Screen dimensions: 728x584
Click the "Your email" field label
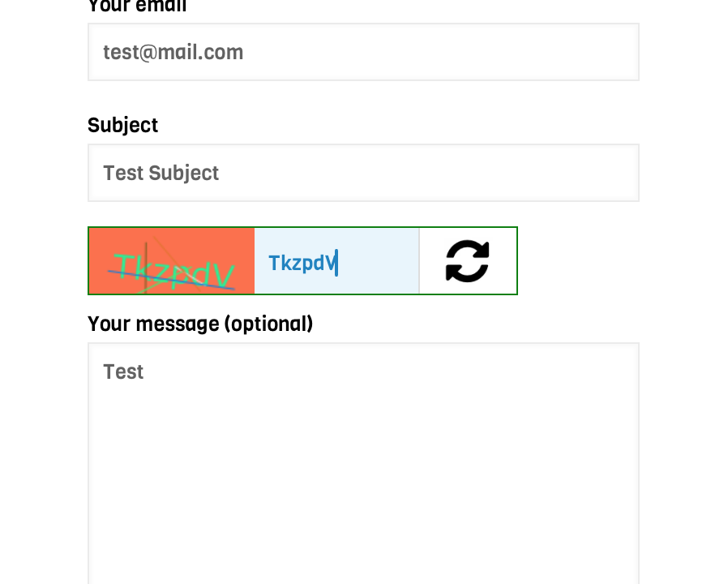pos(137,6)
